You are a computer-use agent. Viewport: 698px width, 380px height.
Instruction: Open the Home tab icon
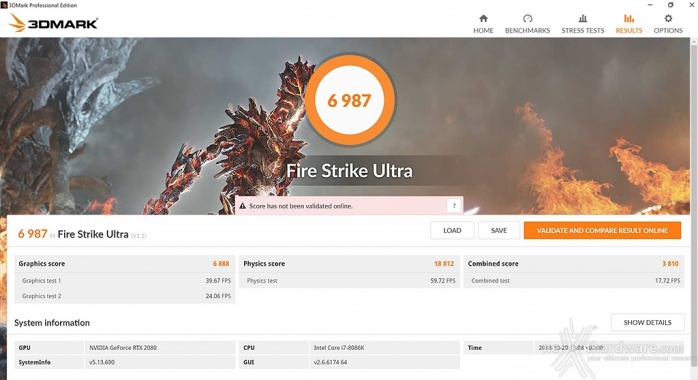pyautogui.click(x=483, y=18)
